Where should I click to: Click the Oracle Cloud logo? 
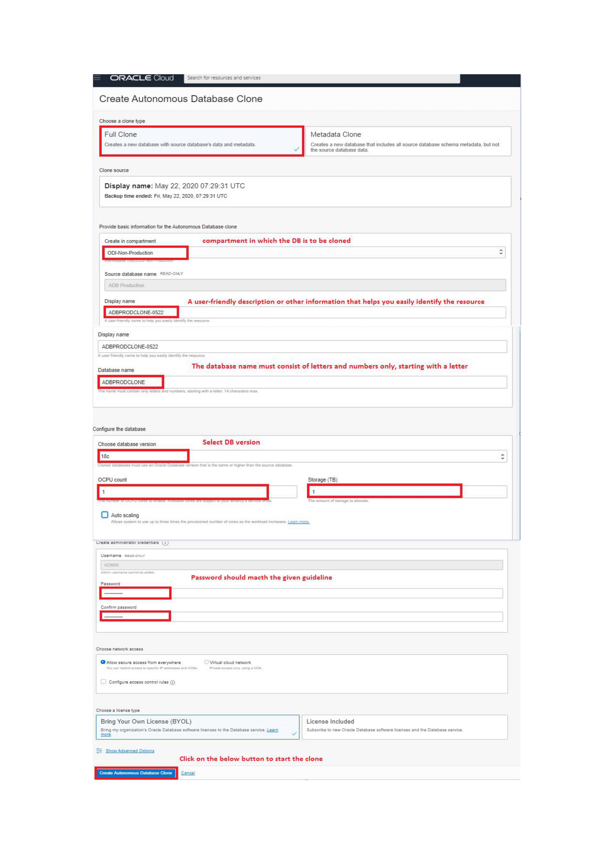pyautogui.click(x=142, y=78)
